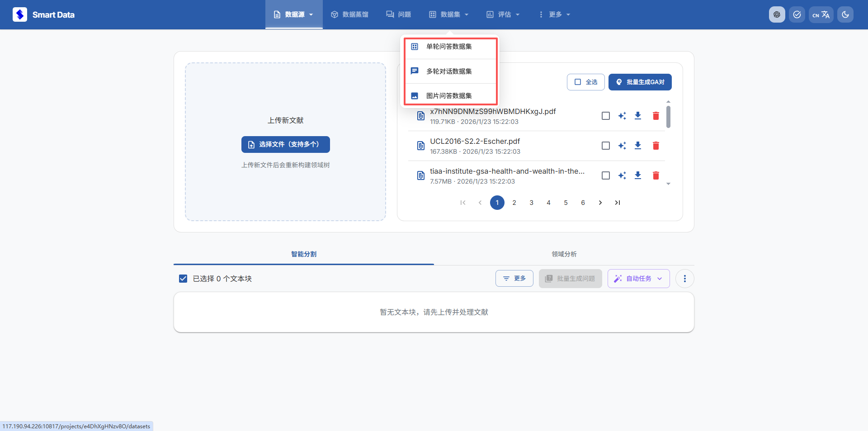Image resolution: width=868 pixels, height=431 pixels.
Task: Switch to the 领域分析 tab
Action: [564, 254]
